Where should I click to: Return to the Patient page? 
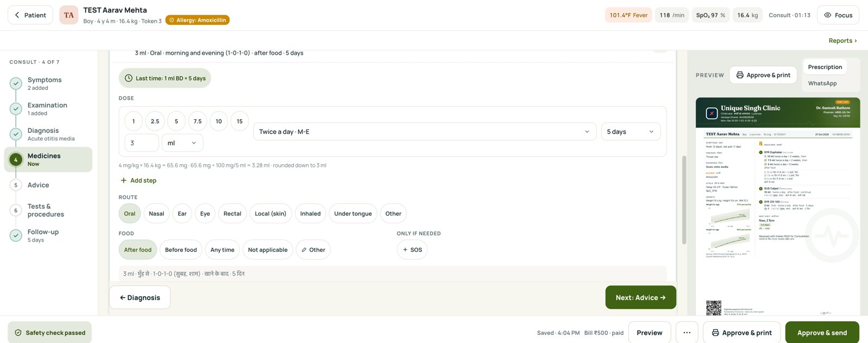pyautogui.click(x=30, y=15)
